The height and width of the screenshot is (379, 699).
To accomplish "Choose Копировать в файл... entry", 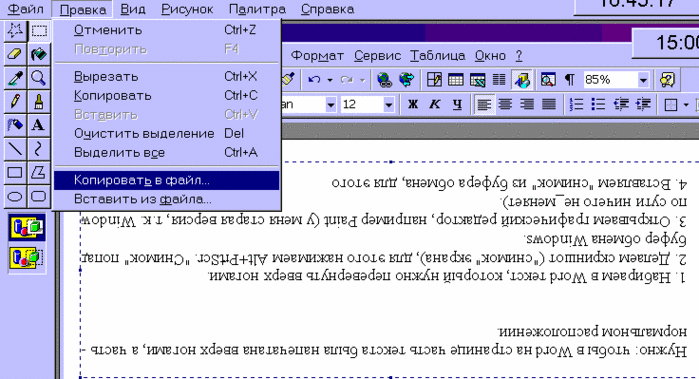I will [x=167, y=180].
